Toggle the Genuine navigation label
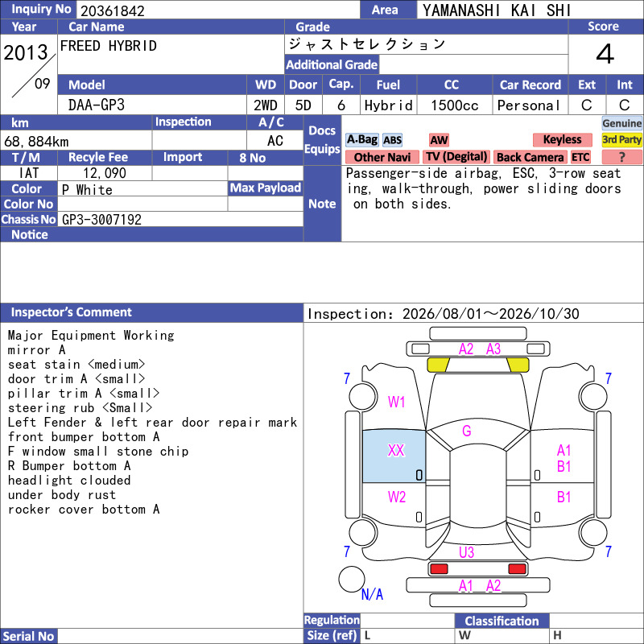Image resolution: width=644 pixels, height=644 pixels. point(621,123)
